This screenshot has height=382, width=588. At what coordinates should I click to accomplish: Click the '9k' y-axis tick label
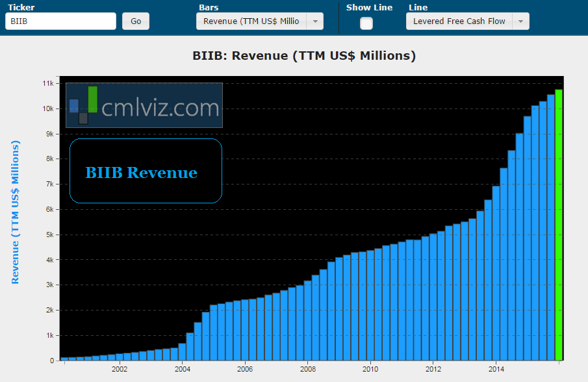pos(50,134)
